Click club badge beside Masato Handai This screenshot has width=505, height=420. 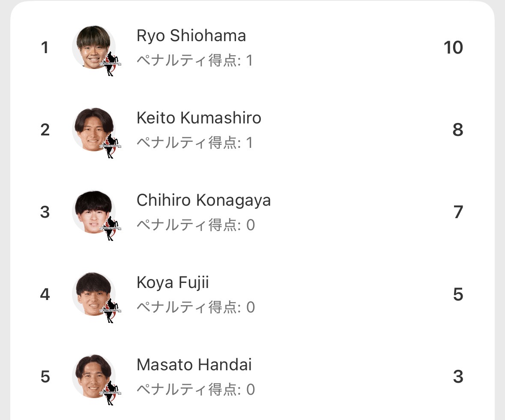click(111, 393)
